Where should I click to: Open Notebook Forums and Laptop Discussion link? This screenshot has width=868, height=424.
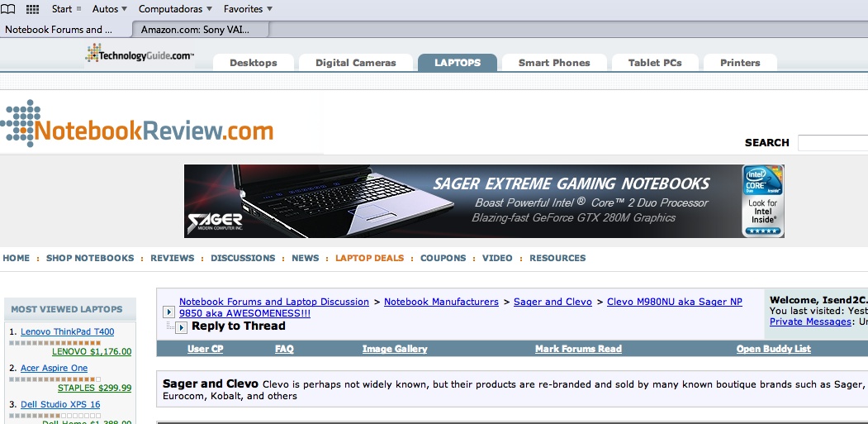click(274, 302)
